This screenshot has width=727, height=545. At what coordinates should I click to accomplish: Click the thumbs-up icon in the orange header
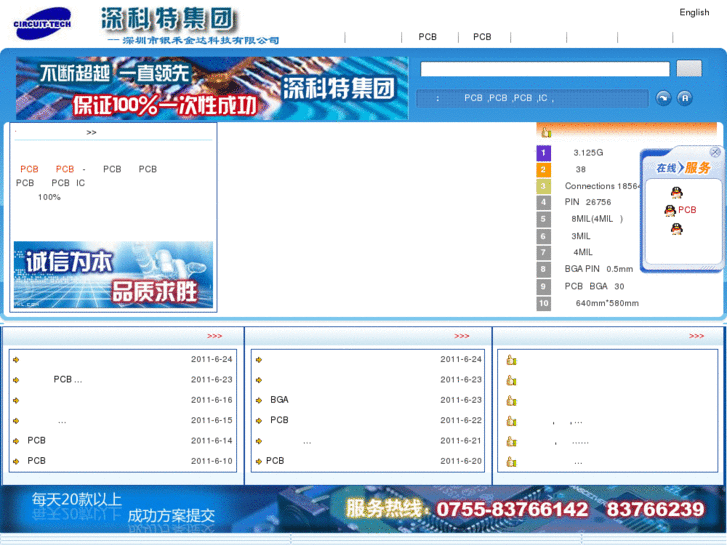coord(546,132)
